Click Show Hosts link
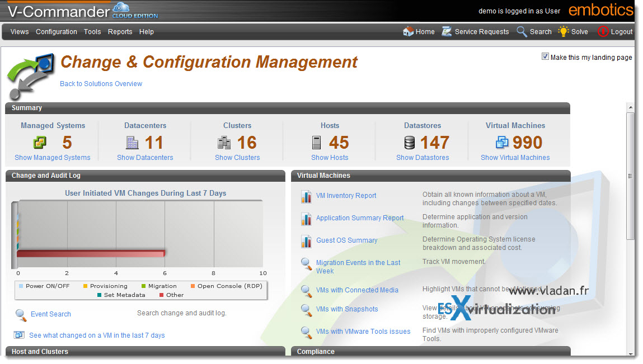 pyautogui.click(x=330, y=158)
